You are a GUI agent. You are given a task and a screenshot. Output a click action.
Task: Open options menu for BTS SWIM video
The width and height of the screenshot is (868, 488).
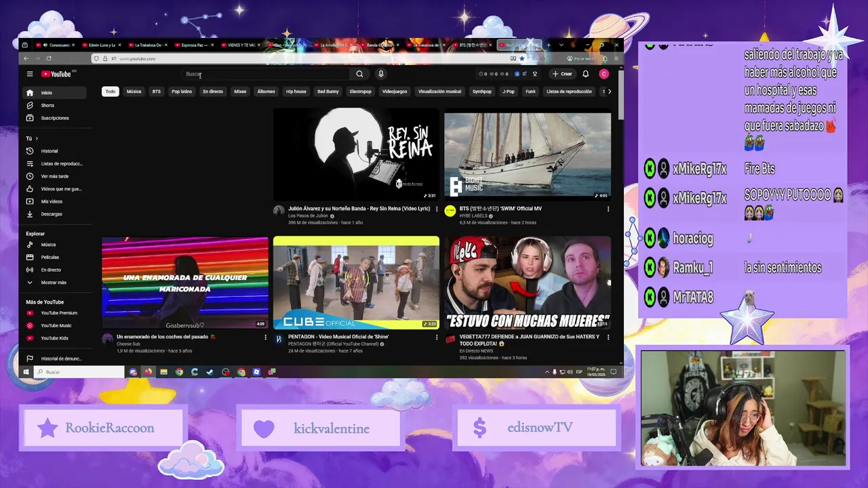(608, 209)
